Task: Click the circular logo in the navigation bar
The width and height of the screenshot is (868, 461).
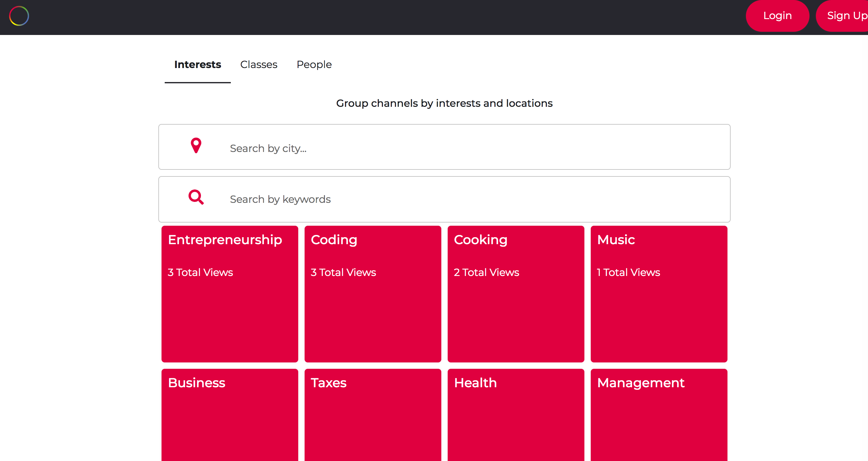Action: click(x=19, y=16)
